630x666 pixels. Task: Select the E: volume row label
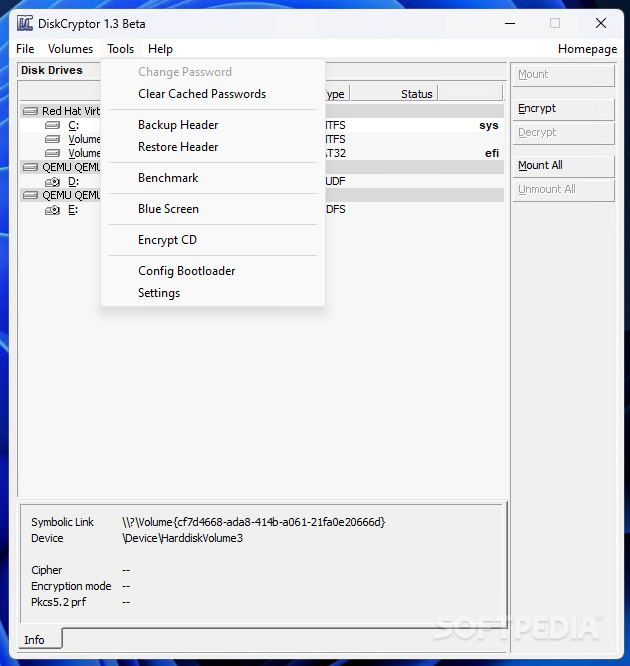73,210
